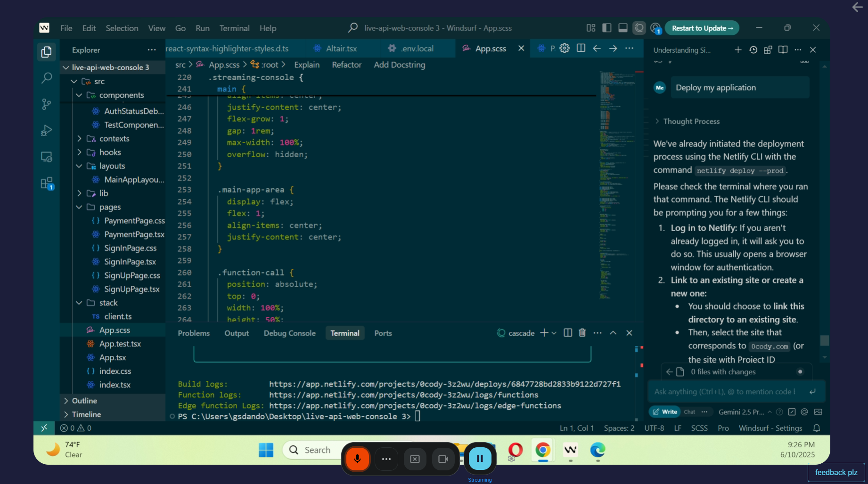Open the Cascade book docs icon
868x484 pixels.
pos(783,49)
